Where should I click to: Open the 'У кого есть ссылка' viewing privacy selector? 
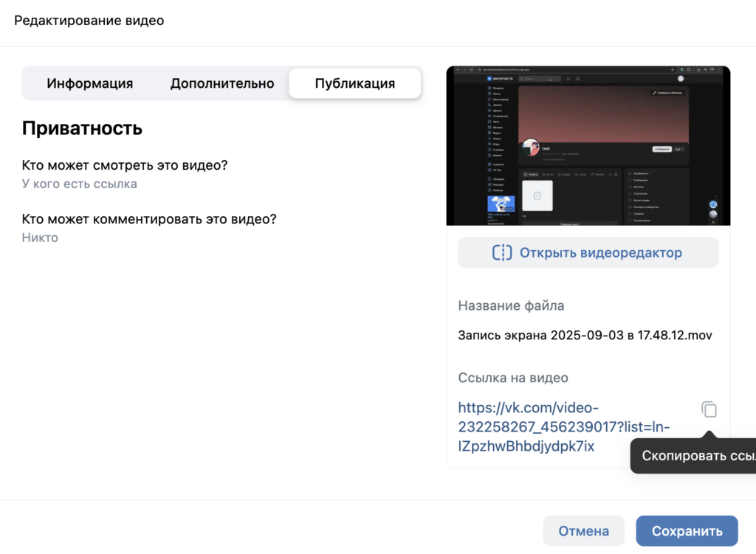(x=80, y=184)
